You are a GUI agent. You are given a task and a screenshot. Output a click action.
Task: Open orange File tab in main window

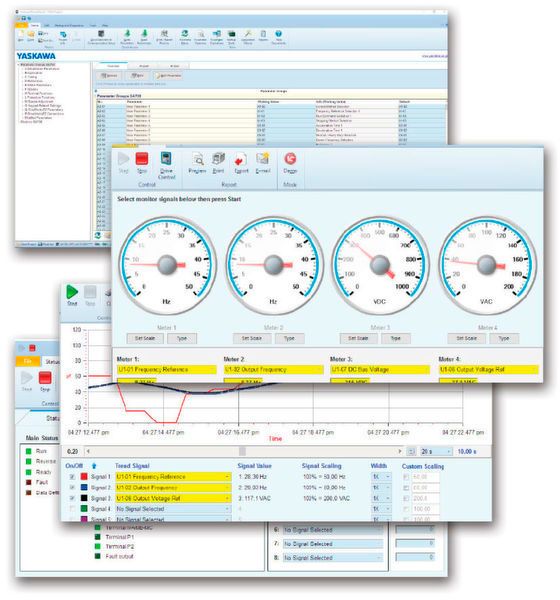pos(22,25)
